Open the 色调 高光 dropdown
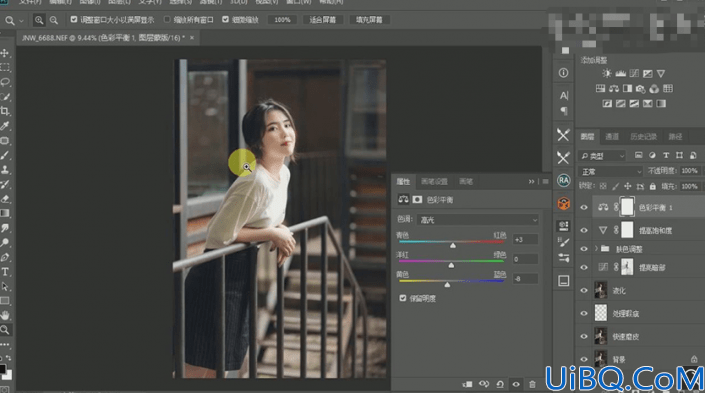Screen dimensions: 705x393 (477, 220)
